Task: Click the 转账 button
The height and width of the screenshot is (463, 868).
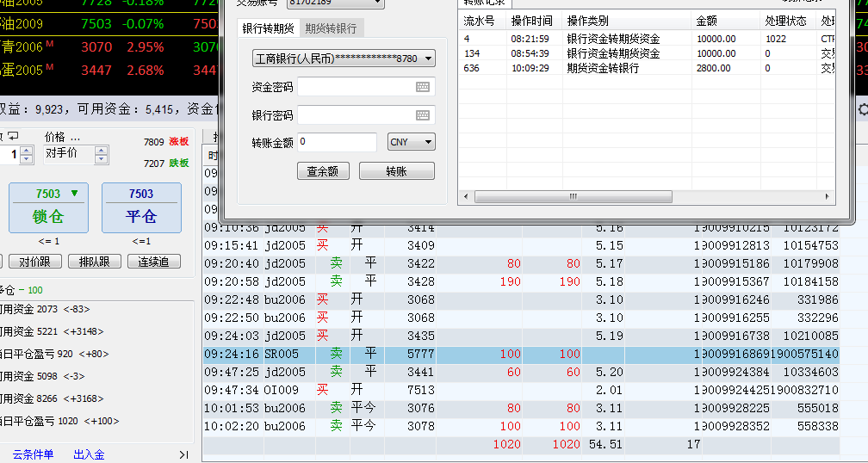Action: 396,171
